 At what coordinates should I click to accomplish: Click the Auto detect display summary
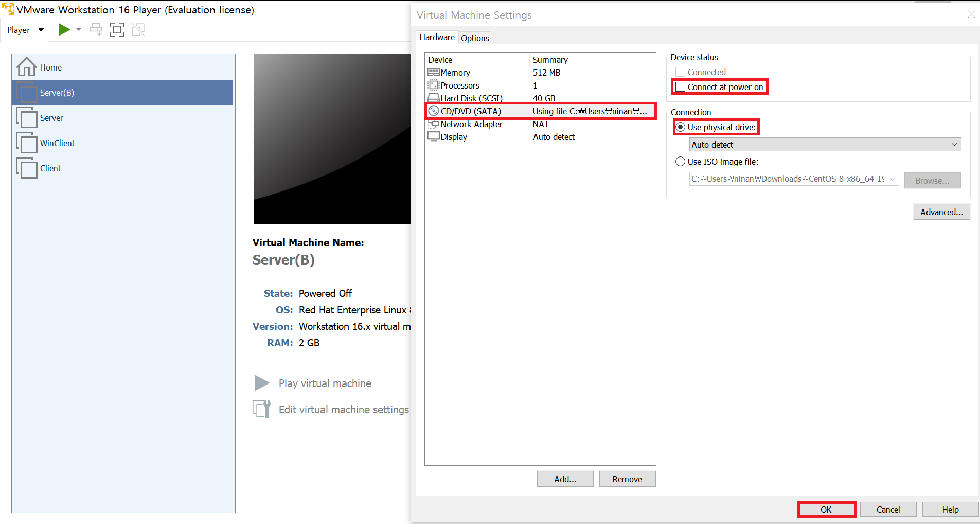click(554, 137)
